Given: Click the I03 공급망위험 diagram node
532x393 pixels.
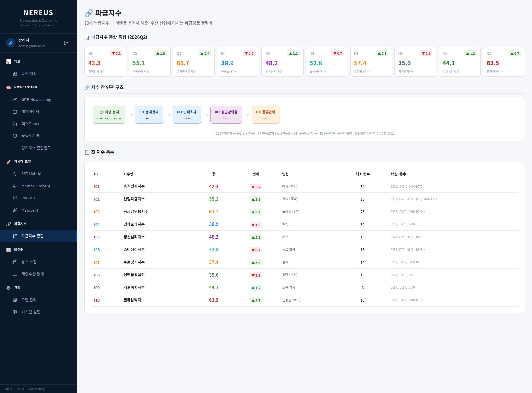Looking at the screenshot, I should coord(226,115).
